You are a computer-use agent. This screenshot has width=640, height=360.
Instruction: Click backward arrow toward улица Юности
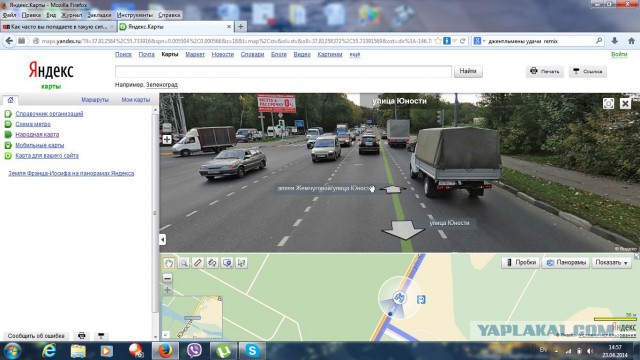(x=403, y=230)
